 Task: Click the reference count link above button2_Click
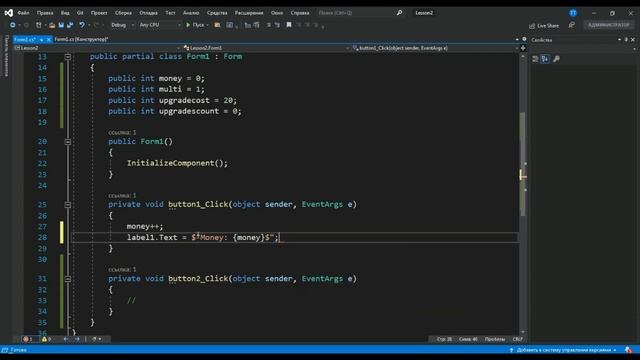(122, 269)
